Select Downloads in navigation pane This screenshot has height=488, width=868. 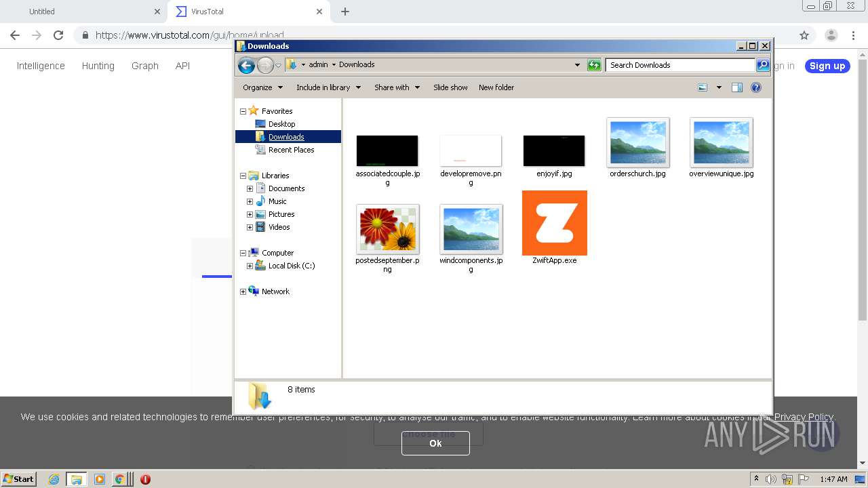[286, 137]
